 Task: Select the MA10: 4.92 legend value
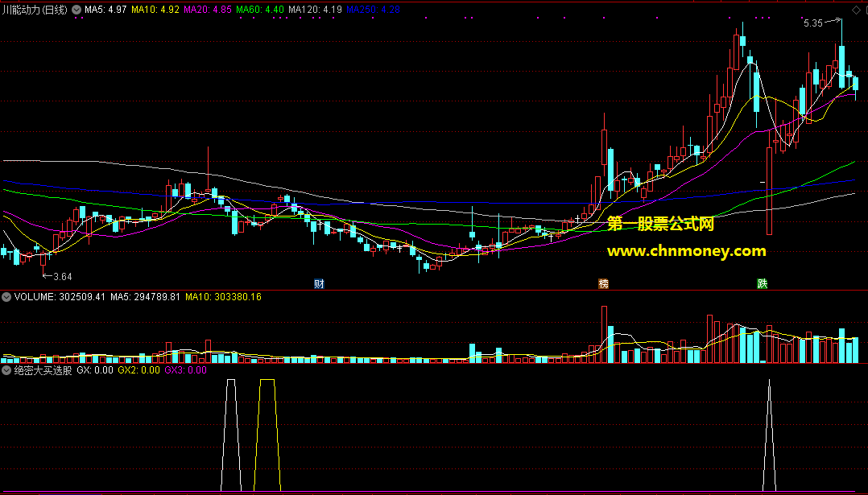155,10
